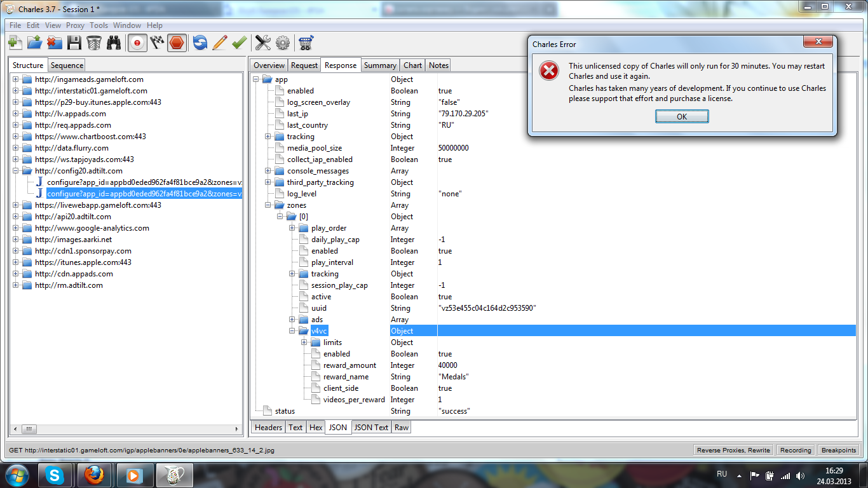Screen dimensions: 868x488
Task: Open the Tools menu
Action: click(x=99, y=25)
